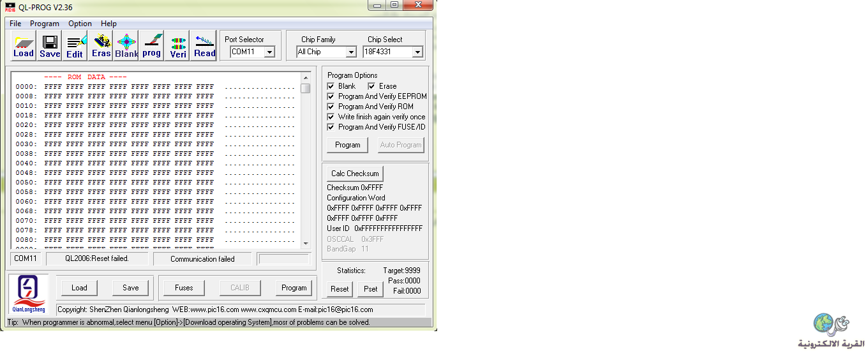Image resolution: width=868 pixels, height=358 pixels.
Task: Click the bottom Load button
Action: pos(79,288)
